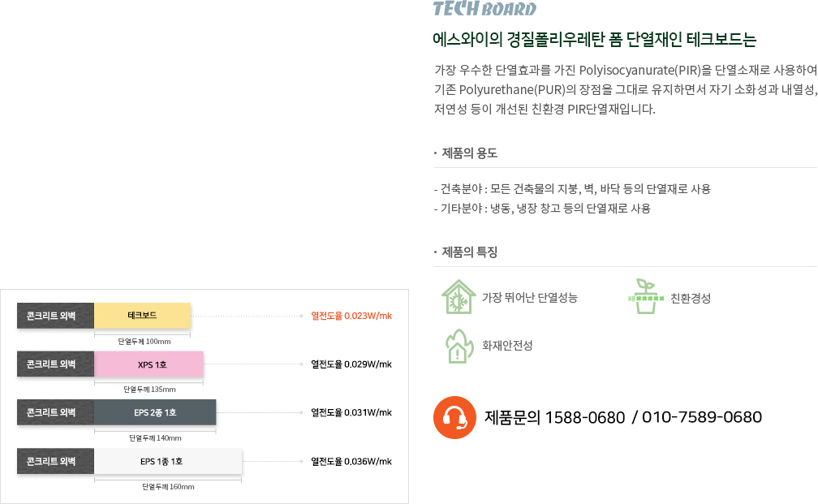Click the 단열두께 100mm dimension label
The height and width of the screenshot is (504, 818).
(x=144, y=341)
